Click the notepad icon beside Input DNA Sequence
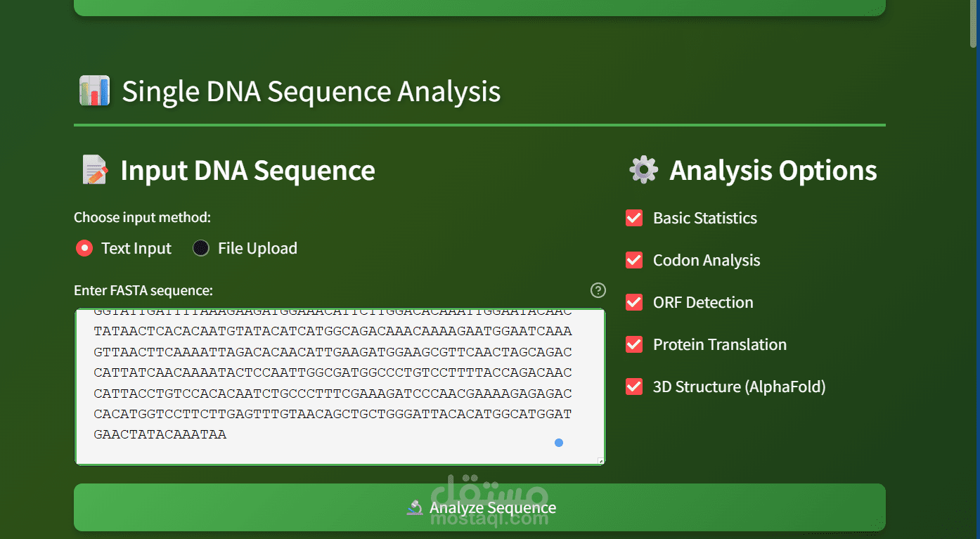Screen dimensions: 980x539 pos(95,171)
